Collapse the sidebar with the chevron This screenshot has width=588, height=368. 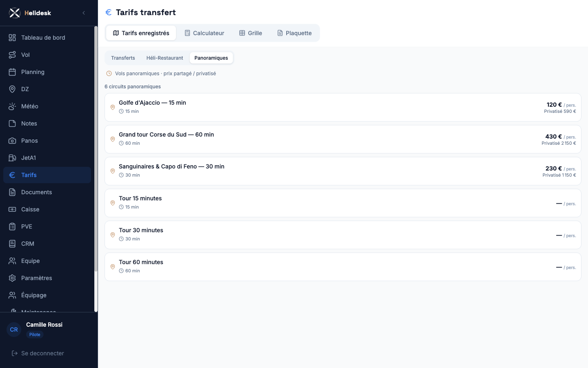(84, 13)
